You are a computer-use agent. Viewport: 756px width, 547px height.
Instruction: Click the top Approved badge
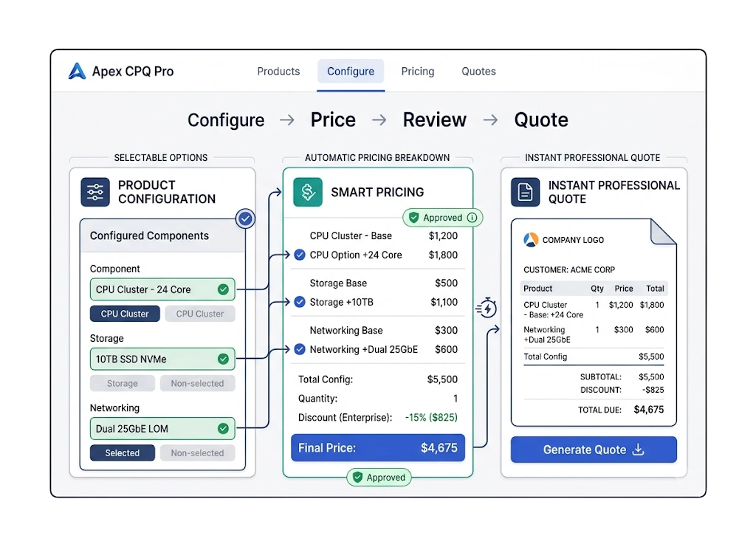pyautogui.click(x=443, y=218)
